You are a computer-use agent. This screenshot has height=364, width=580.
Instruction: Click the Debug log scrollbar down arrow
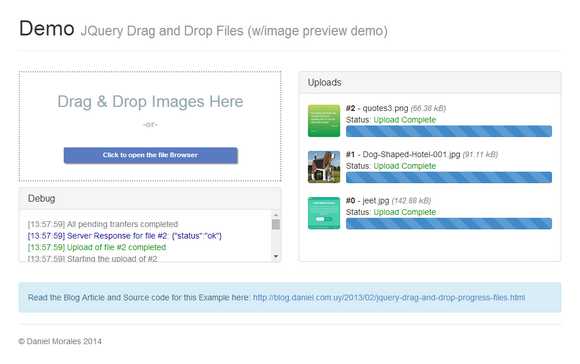point(276,256)
